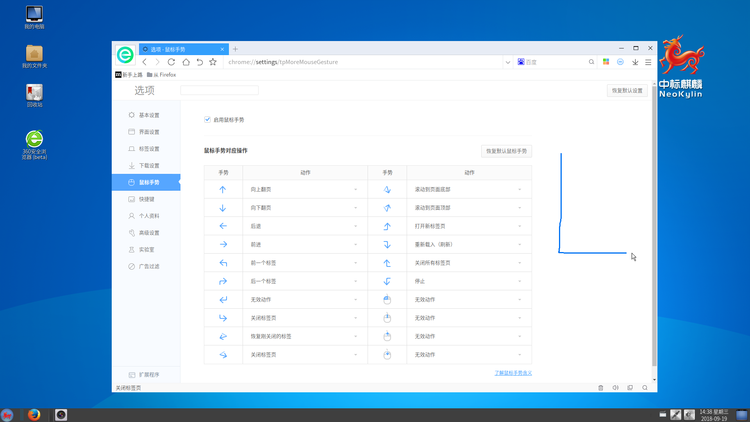Open 快捷键 in the sidebar

click(x=146, y=199)
